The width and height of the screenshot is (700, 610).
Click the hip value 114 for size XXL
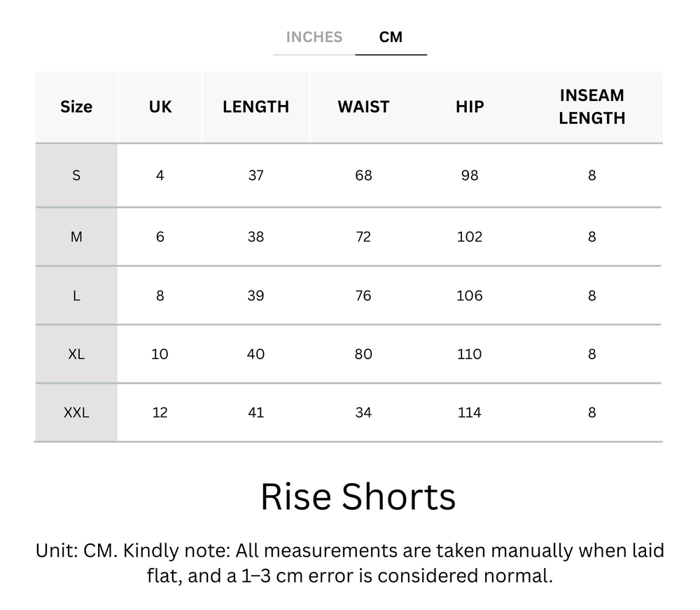click(468, 413)
